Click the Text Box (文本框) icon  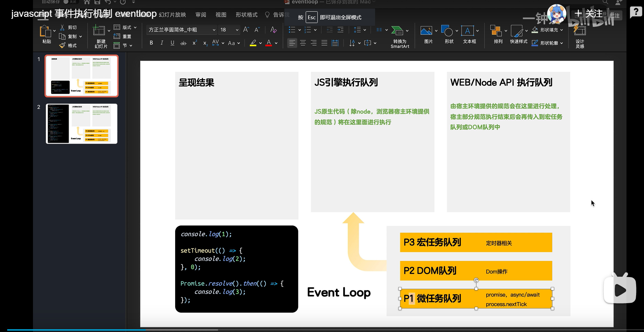click(x=467, y=31)
